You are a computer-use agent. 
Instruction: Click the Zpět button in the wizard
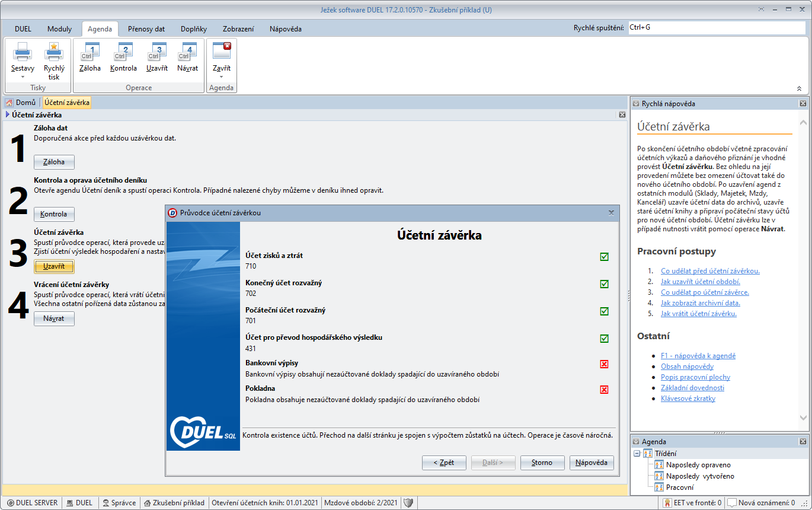coord(444,463)
